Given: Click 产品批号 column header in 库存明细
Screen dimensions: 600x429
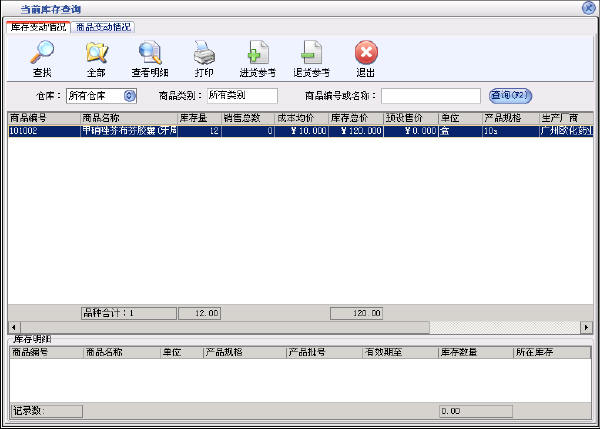Looking at the screenshot, I should coord(323,353).
